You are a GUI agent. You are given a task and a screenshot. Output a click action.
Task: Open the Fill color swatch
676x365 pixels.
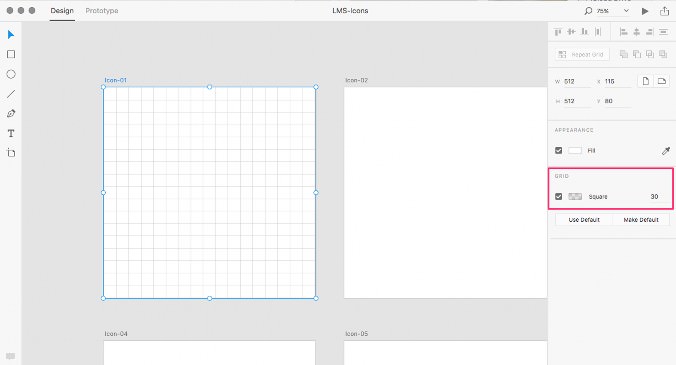tap(575, 150)
